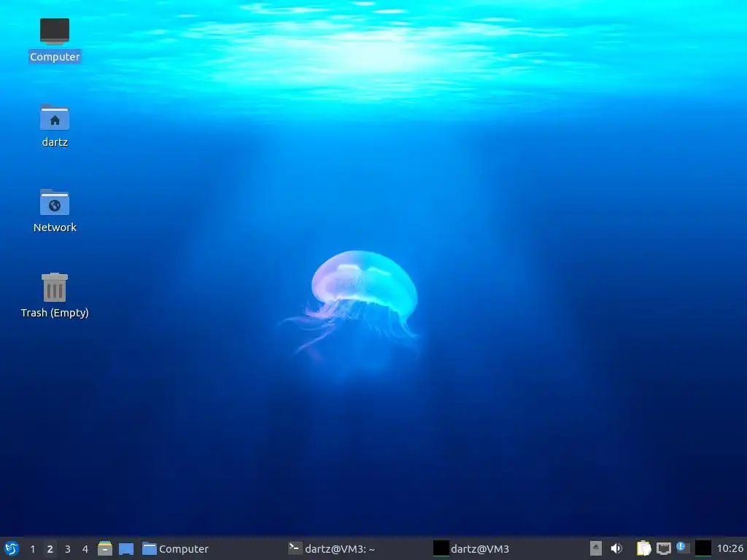Select the Network desktop icon
Viewport: 747px width, 560px height.
point(55,202)
